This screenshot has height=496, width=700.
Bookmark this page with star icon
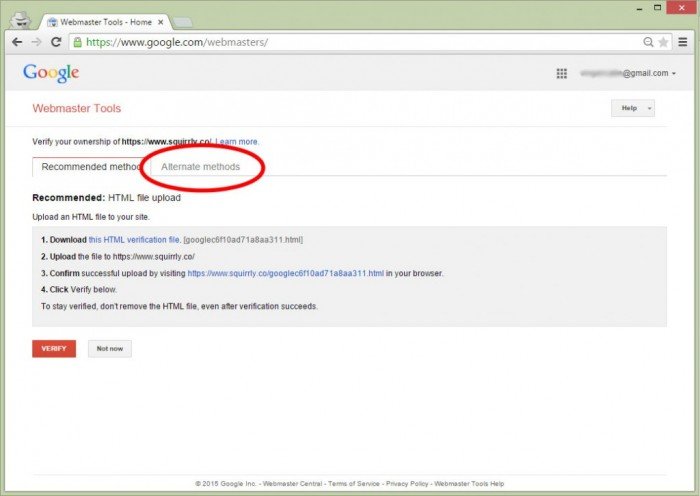(664, 43)
